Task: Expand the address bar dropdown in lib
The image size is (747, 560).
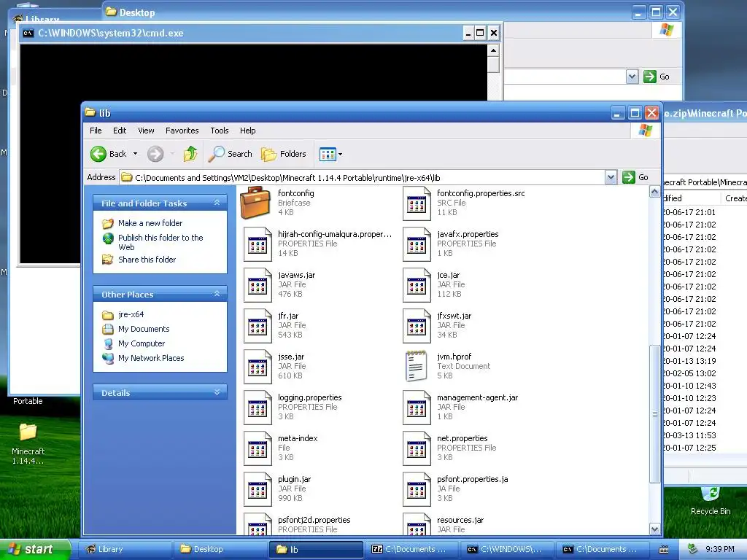Action: (x=611, y=178)
